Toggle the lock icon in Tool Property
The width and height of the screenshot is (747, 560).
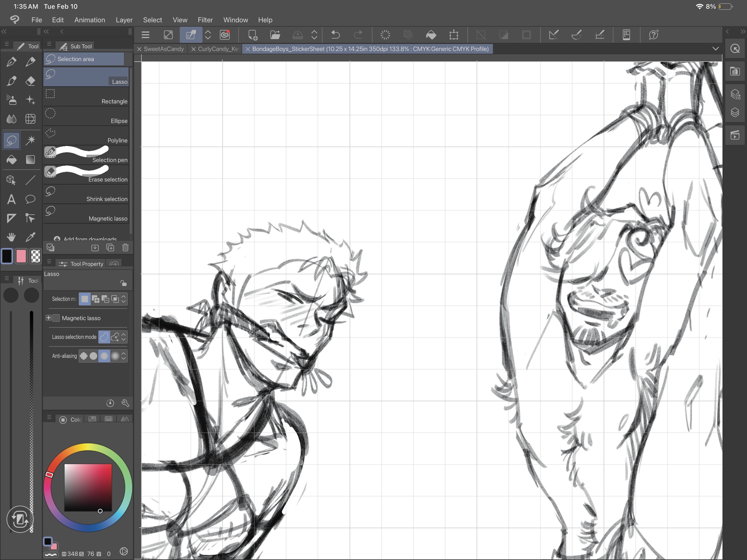click(x=123, y=283)
